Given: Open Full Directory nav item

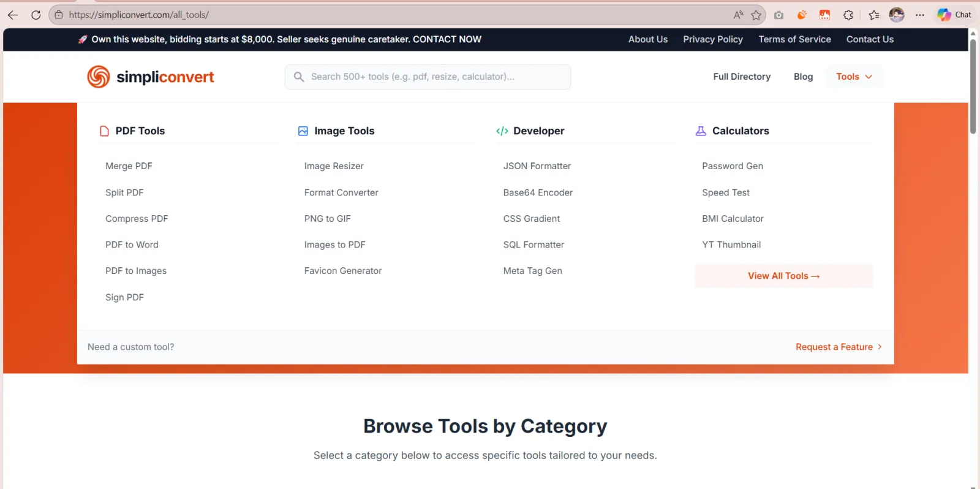Looking at the screenshot, I should click(x=742, y=77).
